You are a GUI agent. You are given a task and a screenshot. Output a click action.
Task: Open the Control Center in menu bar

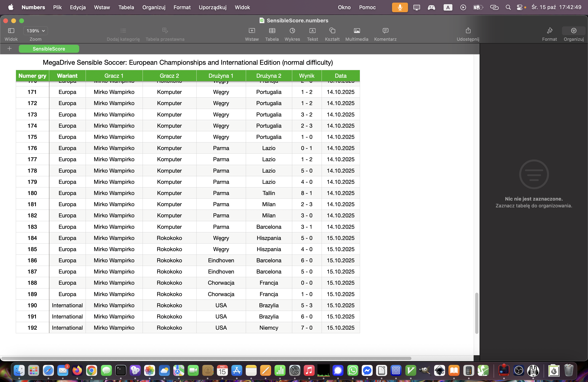click(519, 7)
